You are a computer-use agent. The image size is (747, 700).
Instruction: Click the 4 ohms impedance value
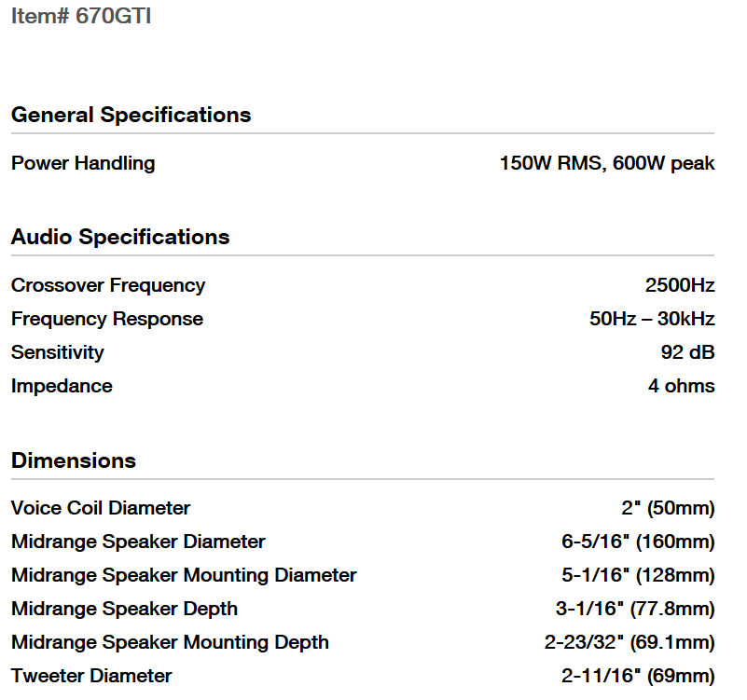pyautogui.click(x=682, y=386)
